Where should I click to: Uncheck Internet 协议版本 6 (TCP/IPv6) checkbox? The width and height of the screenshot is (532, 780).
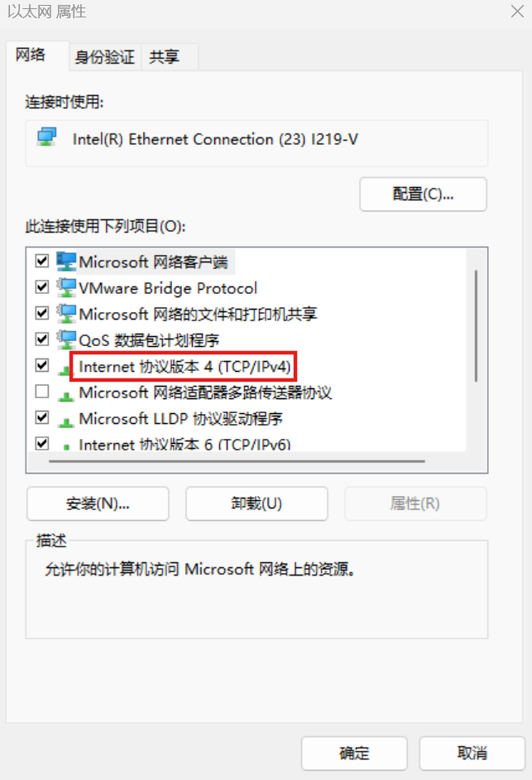pos(42,443)
